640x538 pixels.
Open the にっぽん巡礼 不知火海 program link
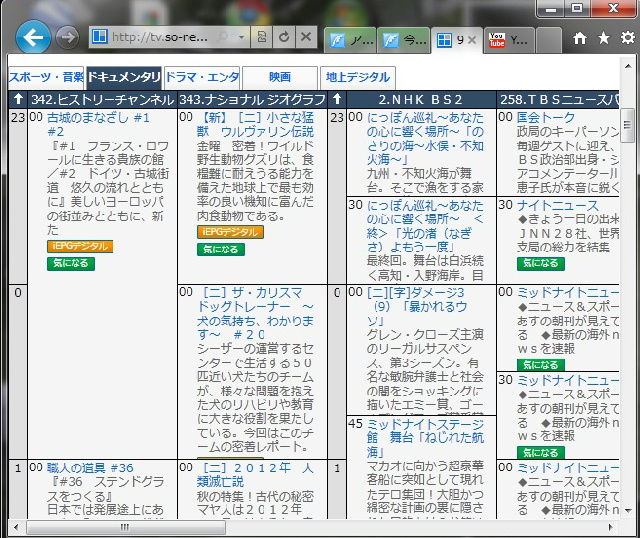click(x=425, y=138)
